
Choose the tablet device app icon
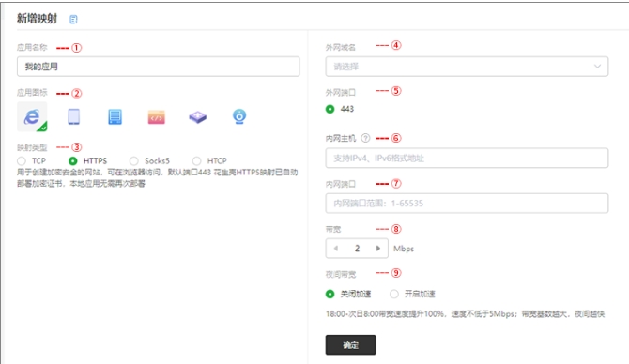coord(74,116)
